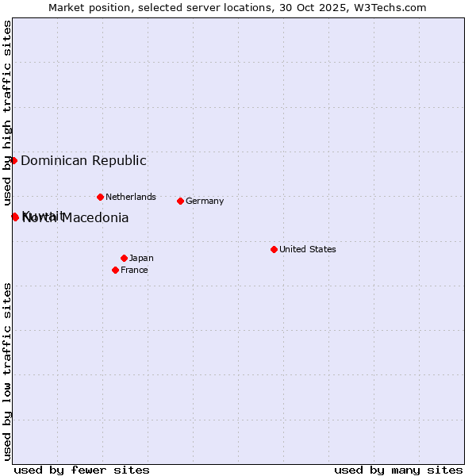Viewport: 476px width, 476px height.
Task: Click the United States text label
Action: pyautogui.click(x=307, y=249)
